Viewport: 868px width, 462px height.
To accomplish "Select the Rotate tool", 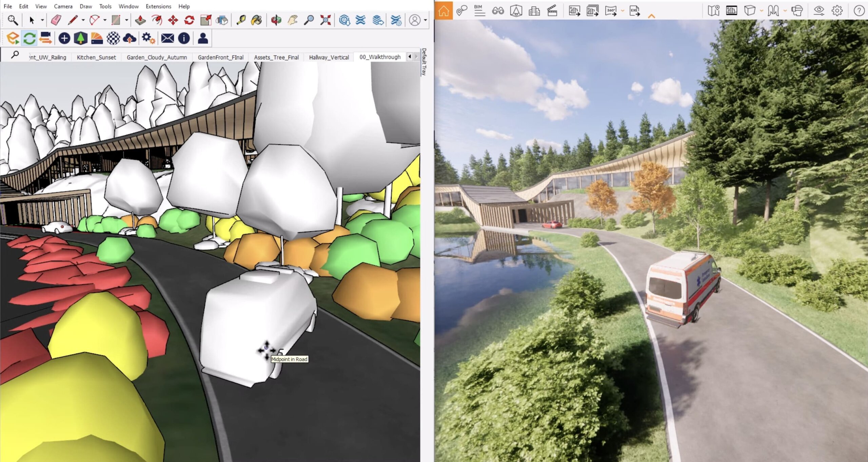I will (x=189, y=20).
